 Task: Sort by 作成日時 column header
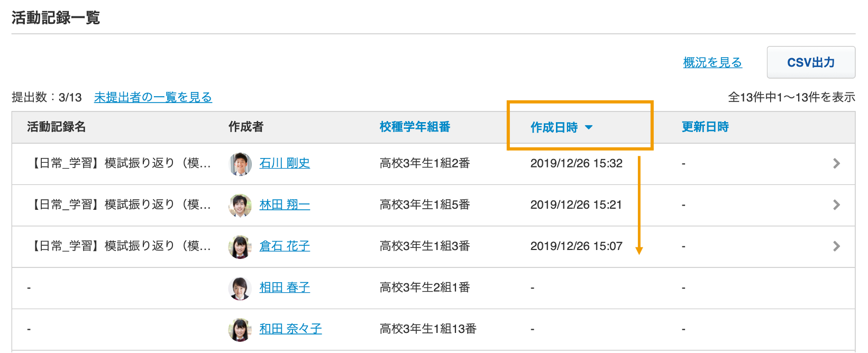554,127
